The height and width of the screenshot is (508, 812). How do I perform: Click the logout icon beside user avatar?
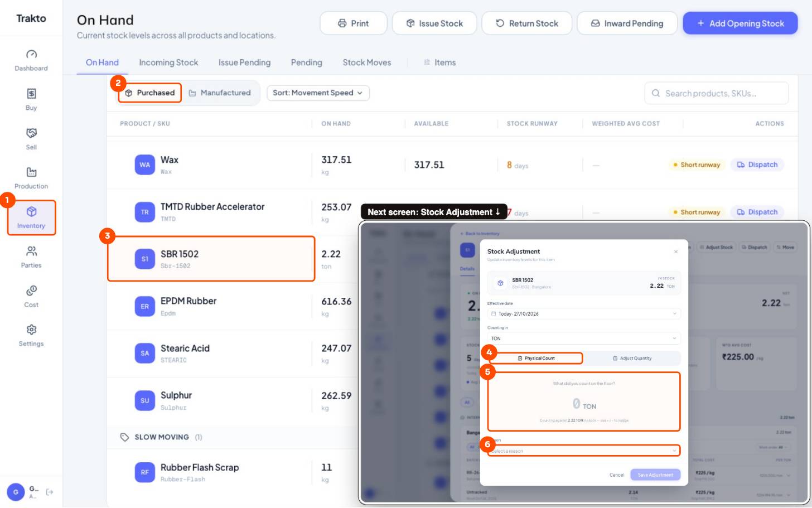pos(50,492)
